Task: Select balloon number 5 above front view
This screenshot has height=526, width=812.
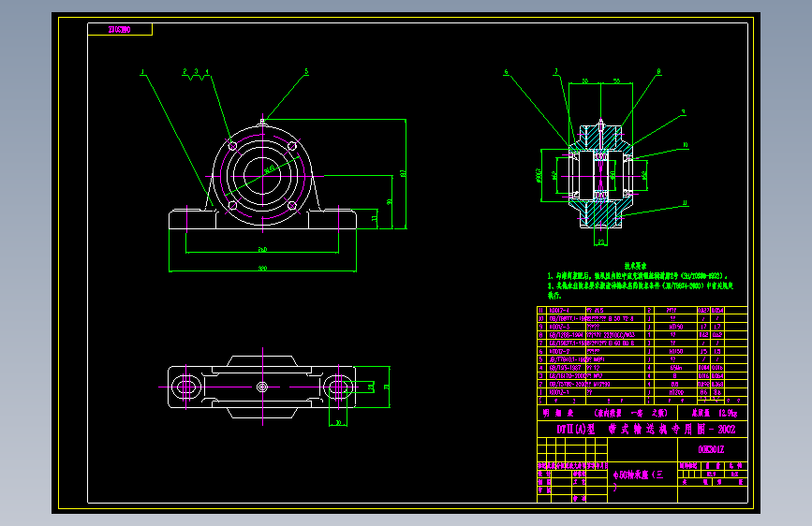Action: pos(306,71)
